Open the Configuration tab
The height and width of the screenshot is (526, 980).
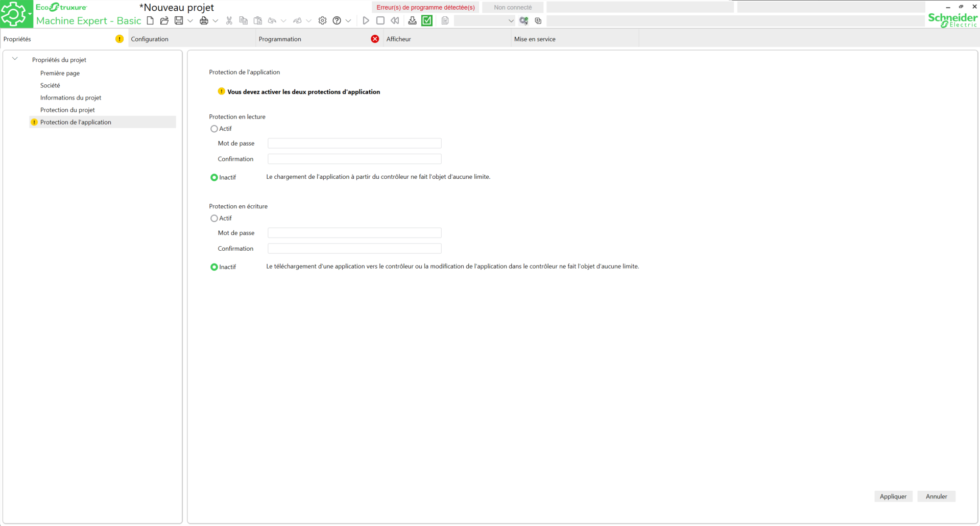point(150,39)
